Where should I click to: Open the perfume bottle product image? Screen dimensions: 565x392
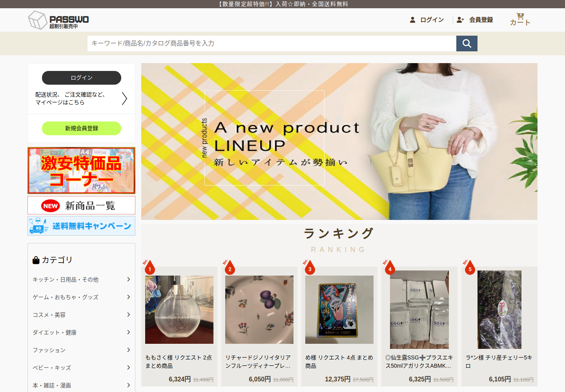[179, 310]
